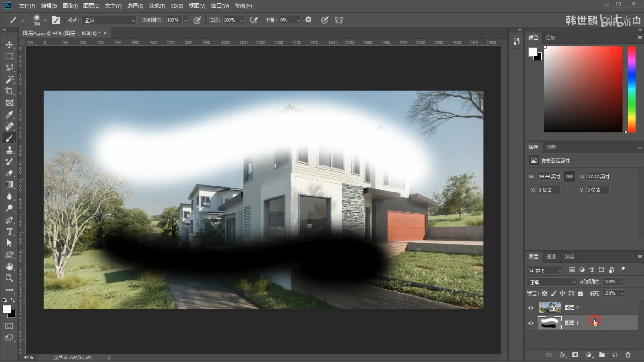
Task: Add new adjustment layer icon
Action: coord(588,355)
